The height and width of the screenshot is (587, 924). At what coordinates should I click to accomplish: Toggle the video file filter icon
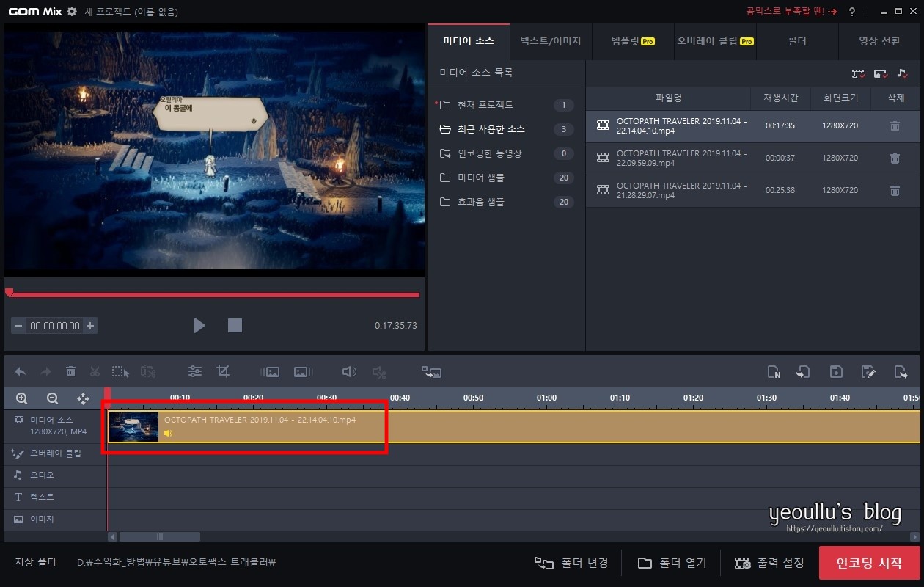(x=858, y=73)
